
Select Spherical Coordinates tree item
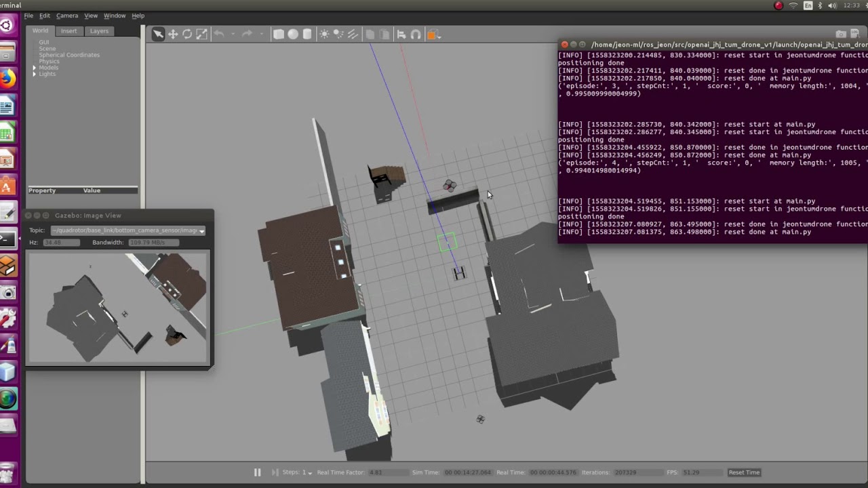tap(69, 55)
